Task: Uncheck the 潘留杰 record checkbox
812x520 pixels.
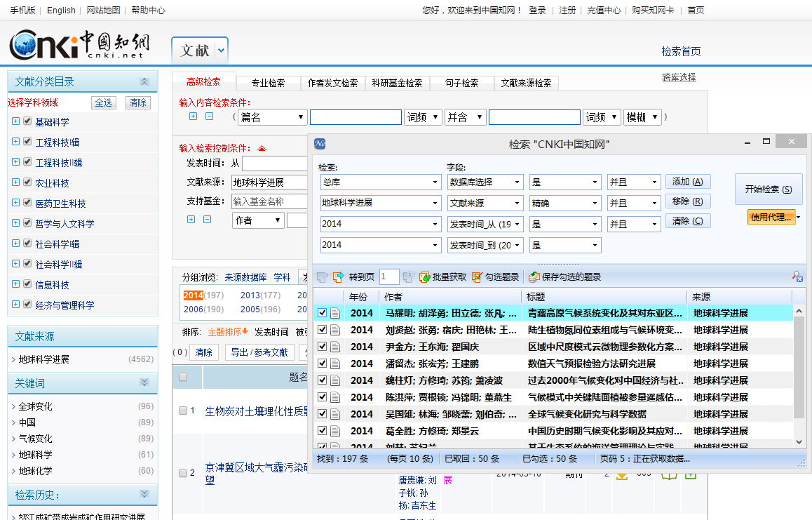Action: pos(322,364)
